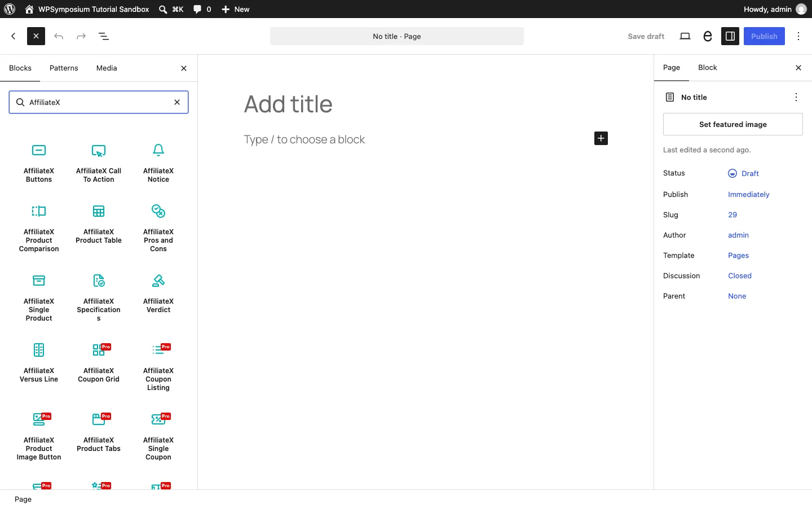Open the device preview view

click(685, 36)
